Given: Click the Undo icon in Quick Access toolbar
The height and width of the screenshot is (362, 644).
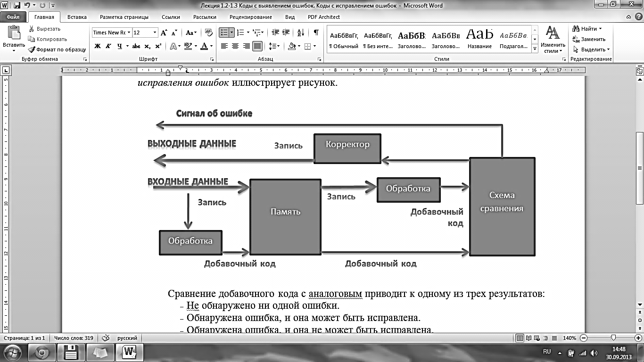Looking at the screenshot, I should (x=27, y=5).
